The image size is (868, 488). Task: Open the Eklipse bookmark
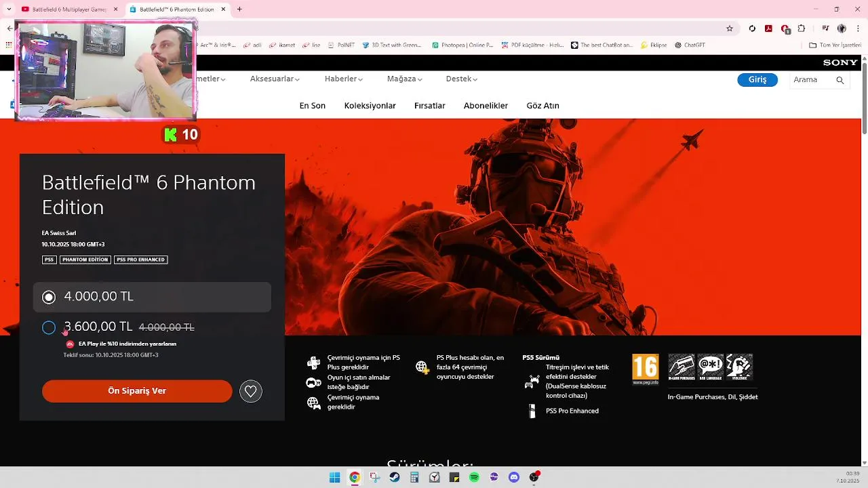tap(654, 45)
